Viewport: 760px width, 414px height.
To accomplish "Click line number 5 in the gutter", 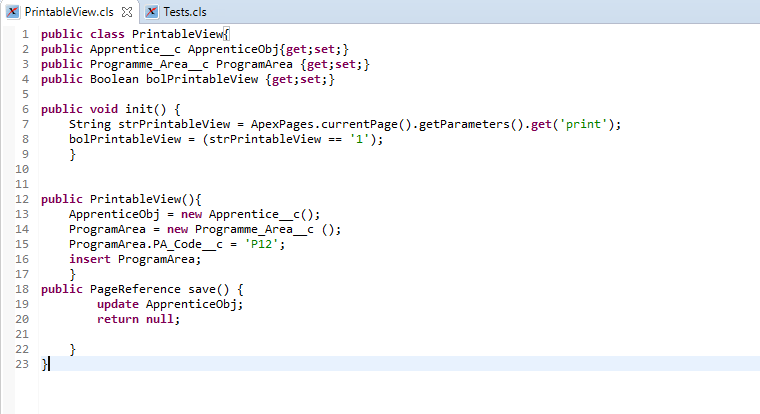I will pos(26,94).
